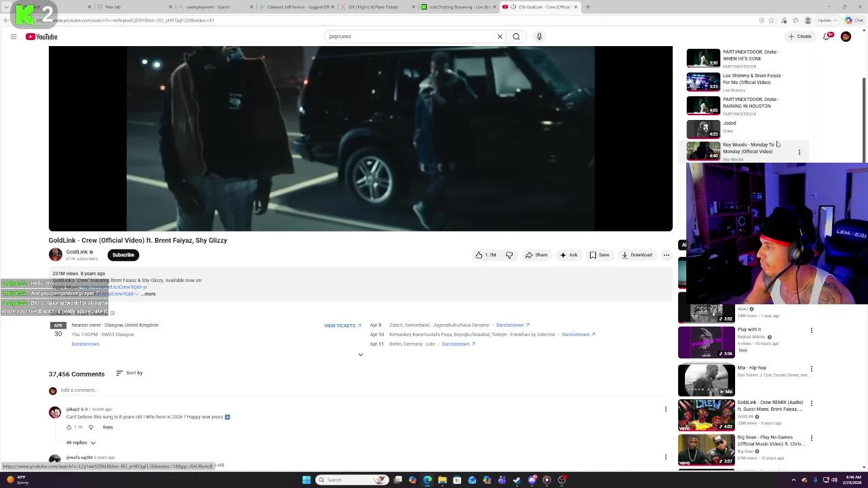Go to the YouTube home logo
868x488 pixels.
click(x=41, y=37)
